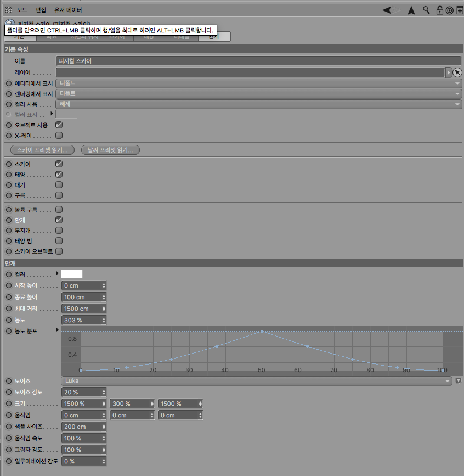Click the circular target mode-lock icon

(x=449, y=10)
